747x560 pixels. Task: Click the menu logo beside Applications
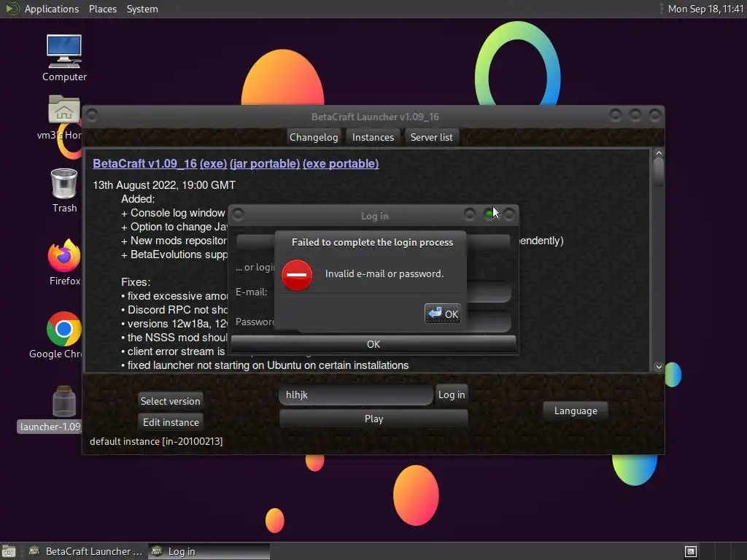tap(12, 9)
